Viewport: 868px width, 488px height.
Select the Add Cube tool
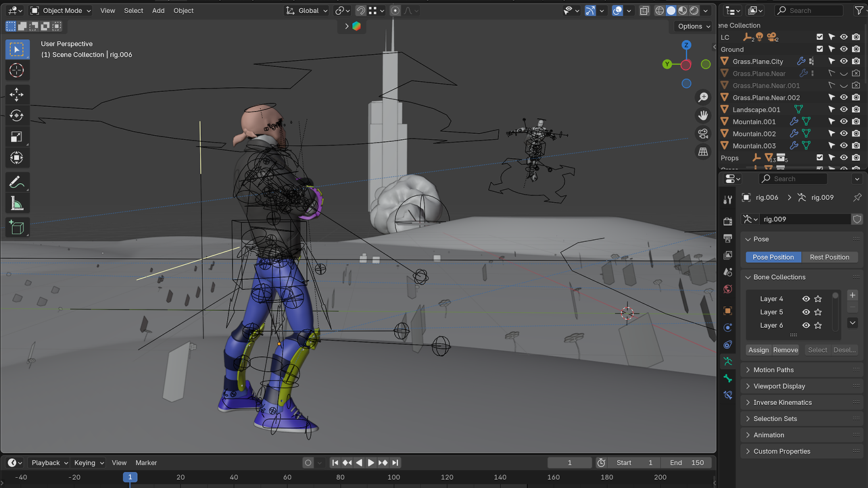tap(17, 227)
